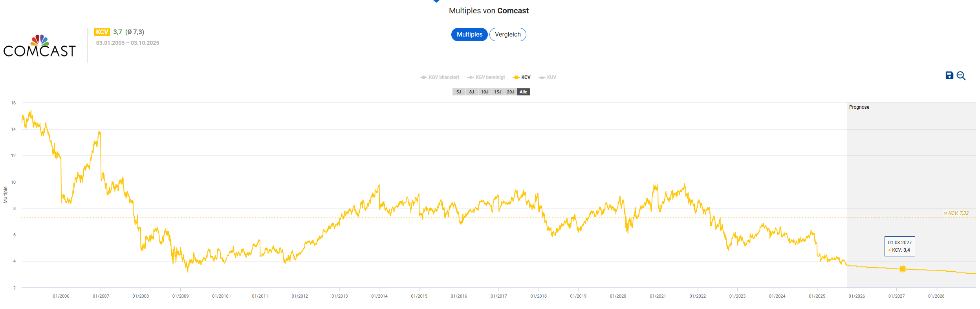The width and height of the screenshot is (980, 309).
Task: Select the 8J time range
Action: tap(472, 92)
